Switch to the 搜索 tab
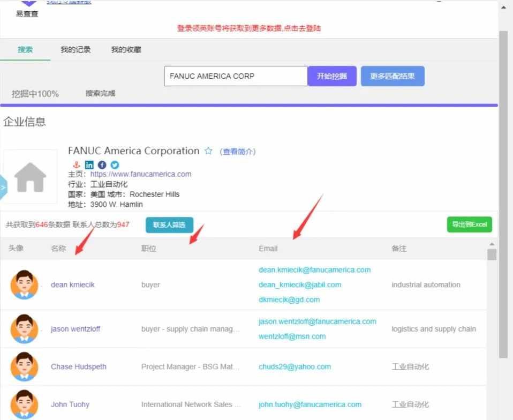The image size is (513, 420). [x=25, y=49]
